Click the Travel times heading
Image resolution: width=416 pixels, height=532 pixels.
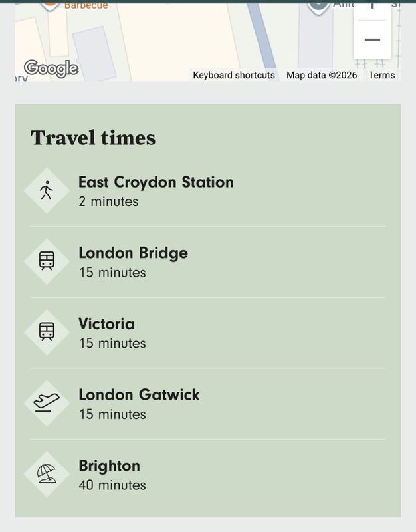tap(93, 138)
